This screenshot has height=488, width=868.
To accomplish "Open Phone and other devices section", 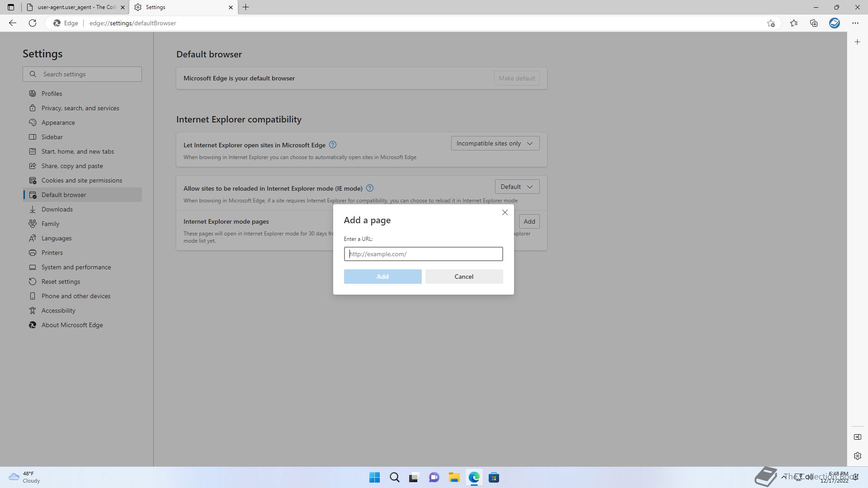I will point(82,296).
